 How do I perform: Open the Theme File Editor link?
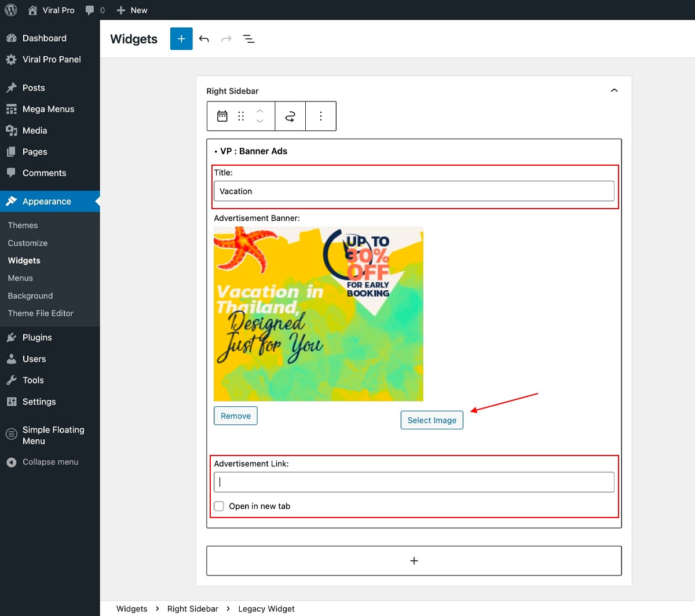tap(41, 314)
